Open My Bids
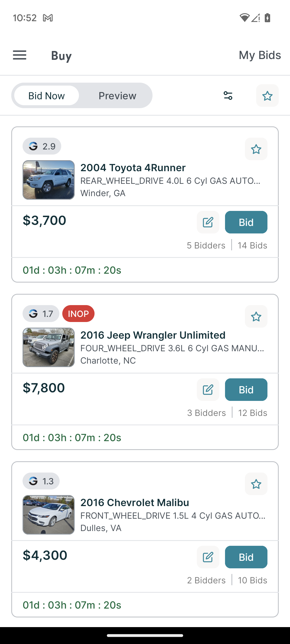 pyautogui.click(x=260, y=55)
